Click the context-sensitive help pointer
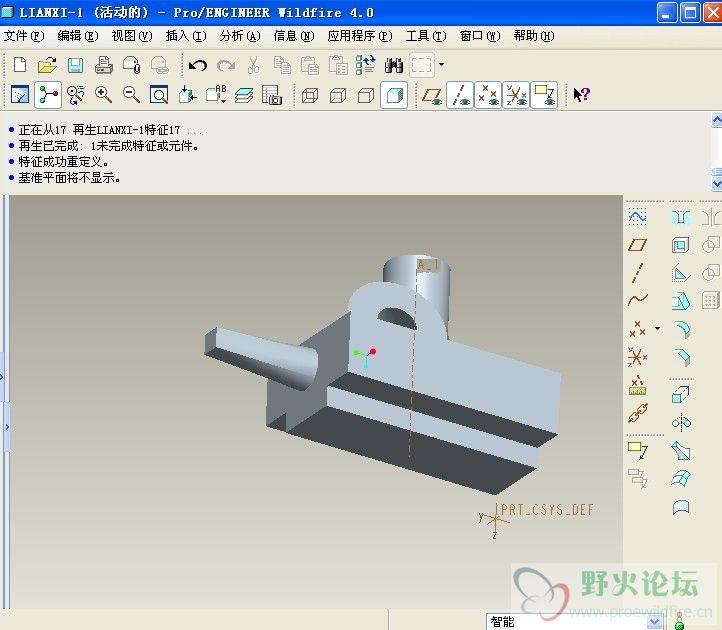This screenshot has width=722, height=630. pyautogui.click(x=582, y=95)
